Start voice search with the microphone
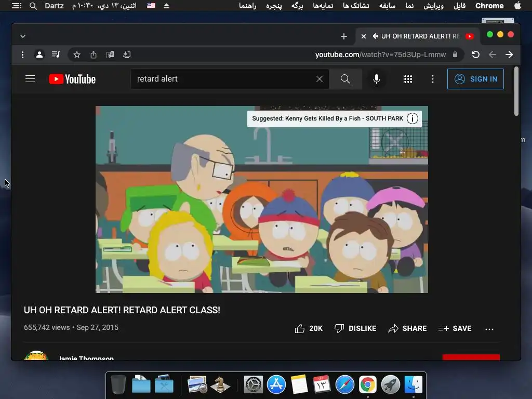The width and height of the screenshot is (532, 399). pyautogui.click(x=376, y=79)
